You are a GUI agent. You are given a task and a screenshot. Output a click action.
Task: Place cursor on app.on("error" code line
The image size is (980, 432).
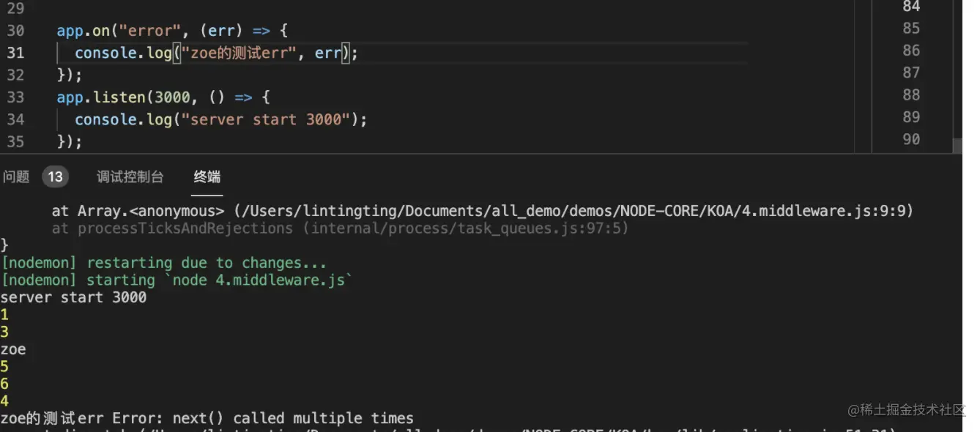click(173, 31)
